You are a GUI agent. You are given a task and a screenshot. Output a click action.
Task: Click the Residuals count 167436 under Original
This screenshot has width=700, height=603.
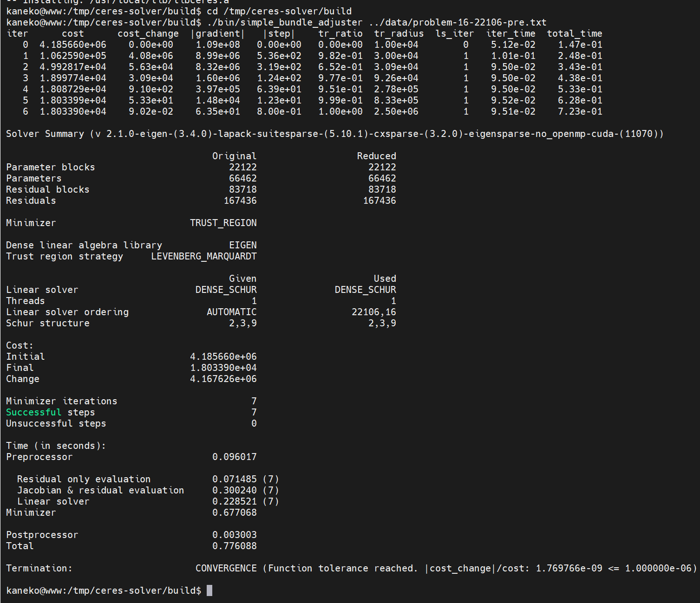[x=240, y=201]
